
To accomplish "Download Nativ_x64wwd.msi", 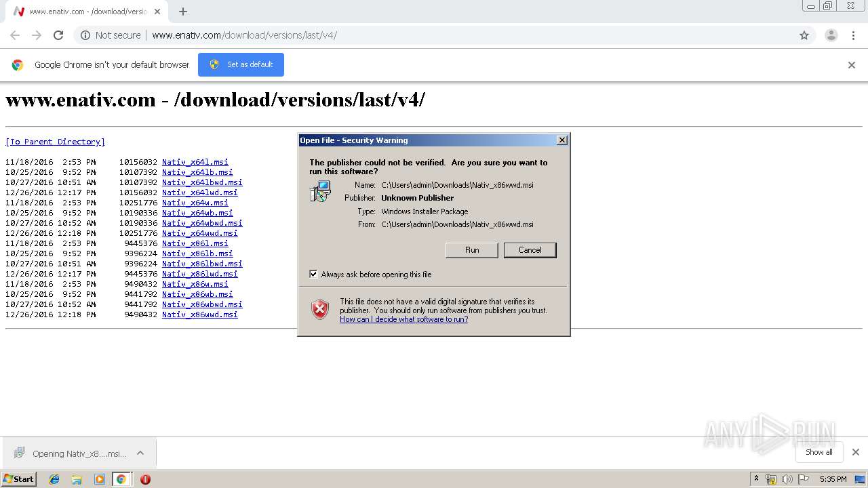I will point(200,233).
